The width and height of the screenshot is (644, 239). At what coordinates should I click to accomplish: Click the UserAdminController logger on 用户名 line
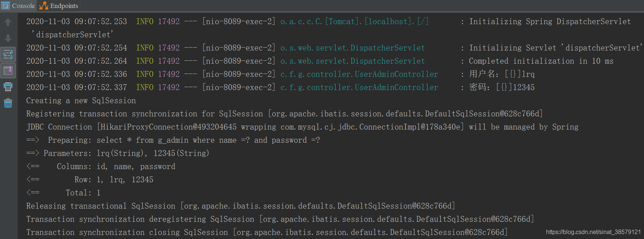pos(359,74)
